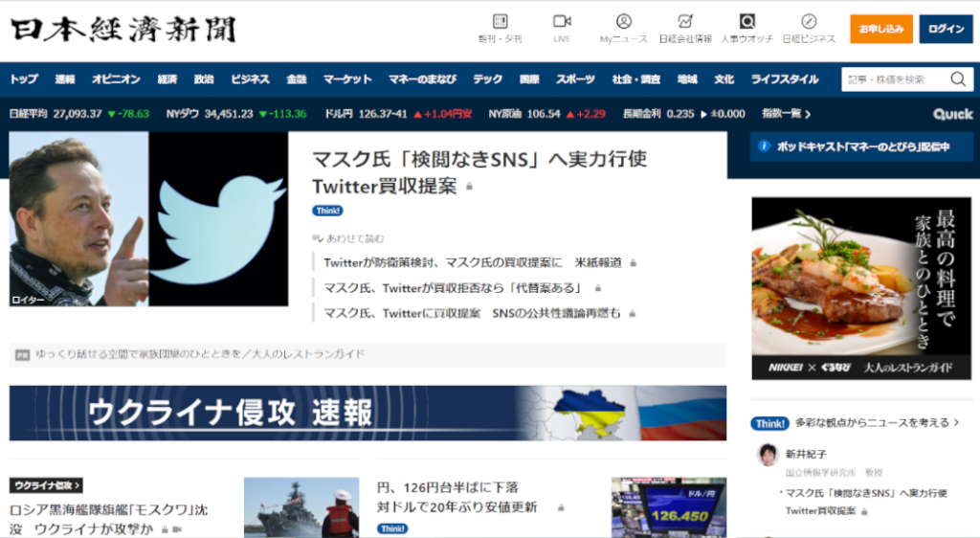Image resolution: width=980 pixels, height=538 pixels.
Task: Open the 円、126円台半ばに下落 article
Action: pos(457,498)
